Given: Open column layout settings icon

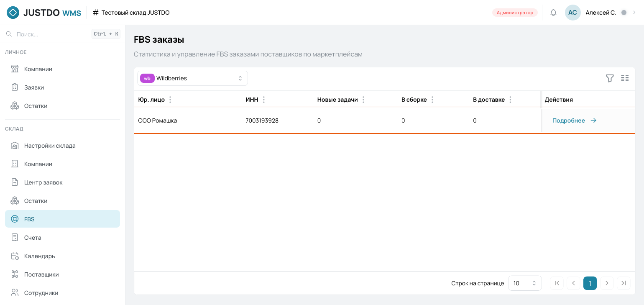Looking at the screenshot, I should [x=625, y=78].
